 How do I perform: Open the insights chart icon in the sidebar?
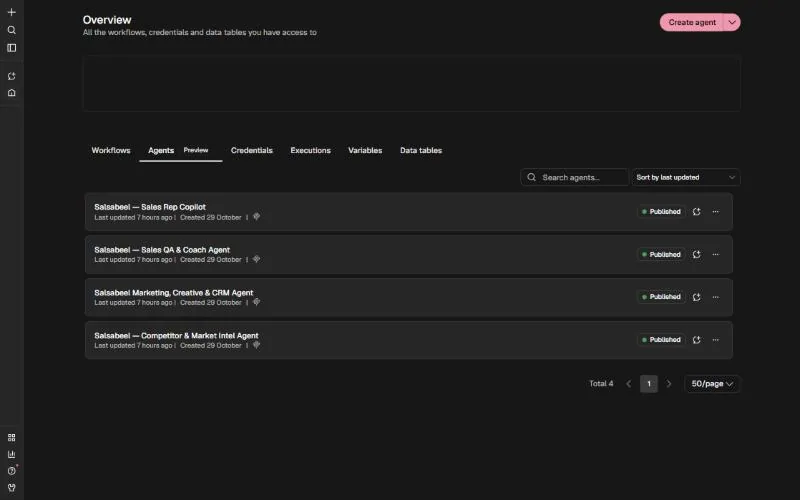click(x=11, y=454)
